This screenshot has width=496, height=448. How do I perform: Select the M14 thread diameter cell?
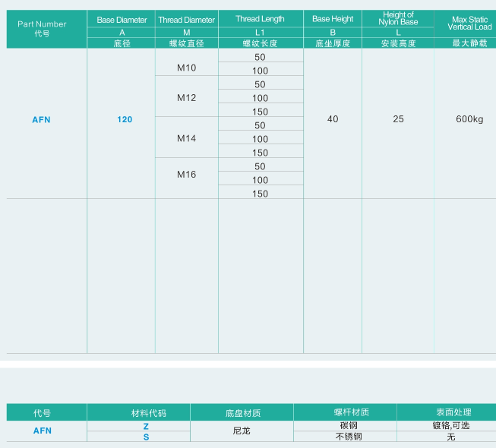186,138
